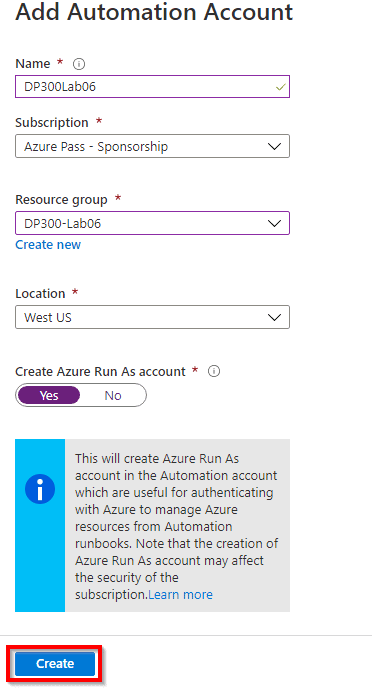The image size is (372, 689).
Task: Click the green checkmark in the Name field
Action: (280, 87)
